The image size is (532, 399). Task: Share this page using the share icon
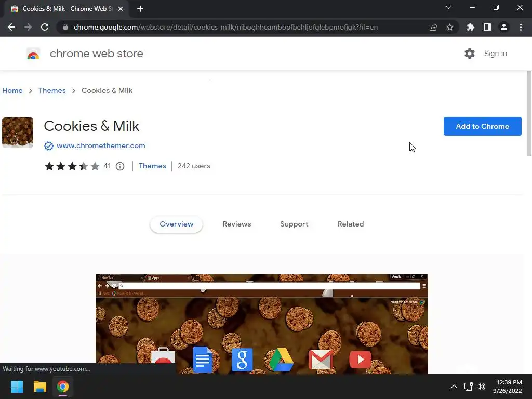pos(433,27)
